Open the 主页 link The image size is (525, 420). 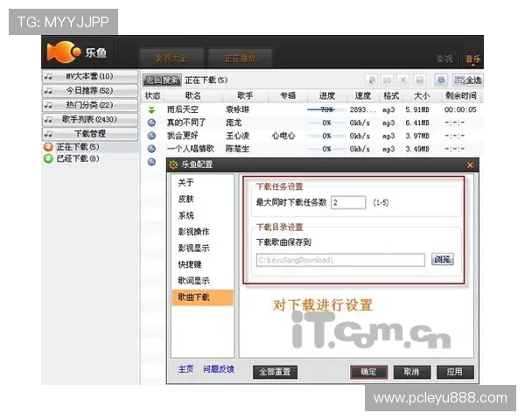[185, 369]
